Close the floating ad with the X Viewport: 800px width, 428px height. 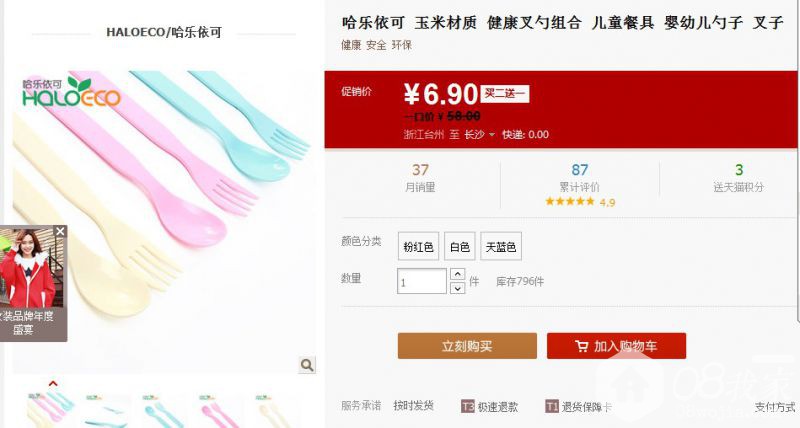point(60,232)
